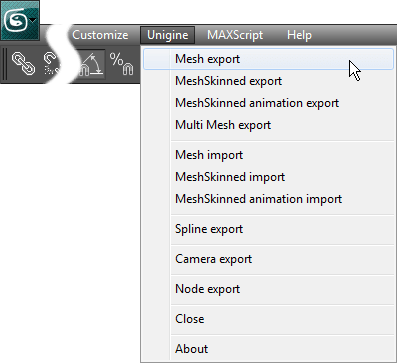Viewport: 397px width, 363px height.
Task: Open the Help menu
Action: (299, 35)
